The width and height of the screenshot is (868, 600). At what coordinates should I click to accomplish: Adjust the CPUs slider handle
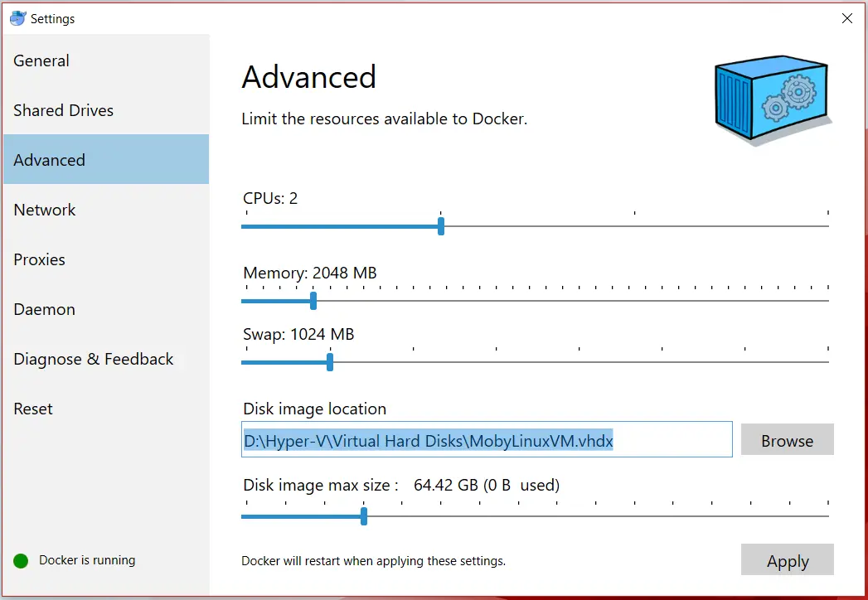pos(440,225)
